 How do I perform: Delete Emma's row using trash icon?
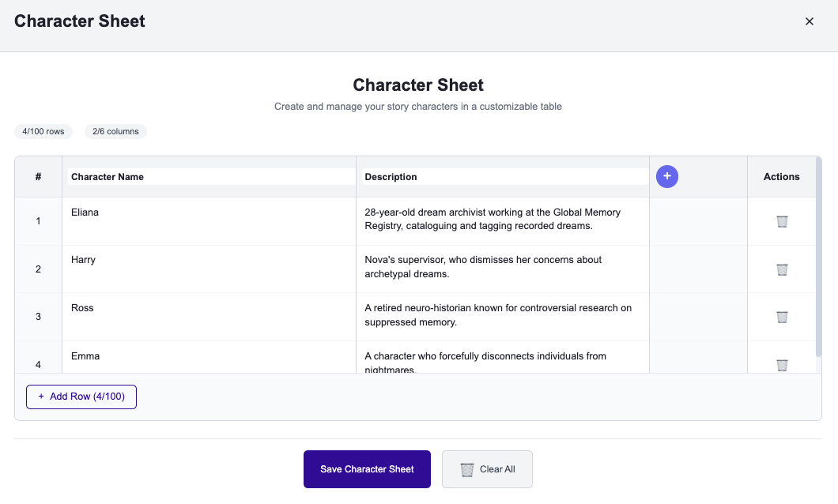tap(782, 364)
